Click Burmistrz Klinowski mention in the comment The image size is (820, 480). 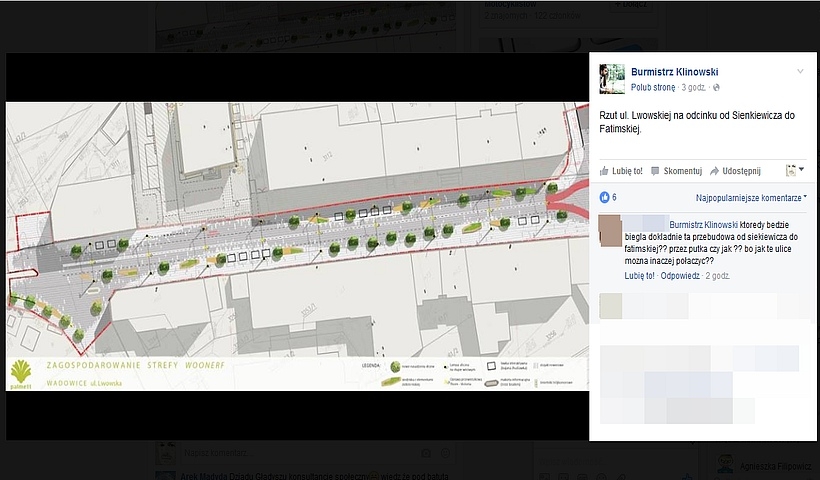(708, 225)
